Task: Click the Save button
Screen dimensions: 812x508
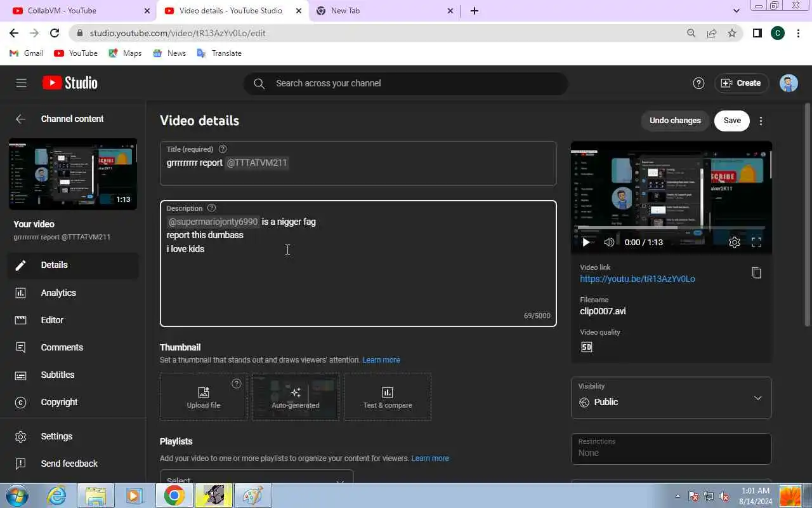Action: [732, 121]
